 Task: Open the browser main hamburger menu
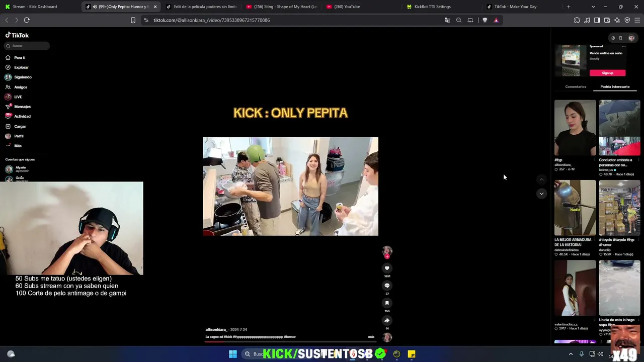click(637, 20)
